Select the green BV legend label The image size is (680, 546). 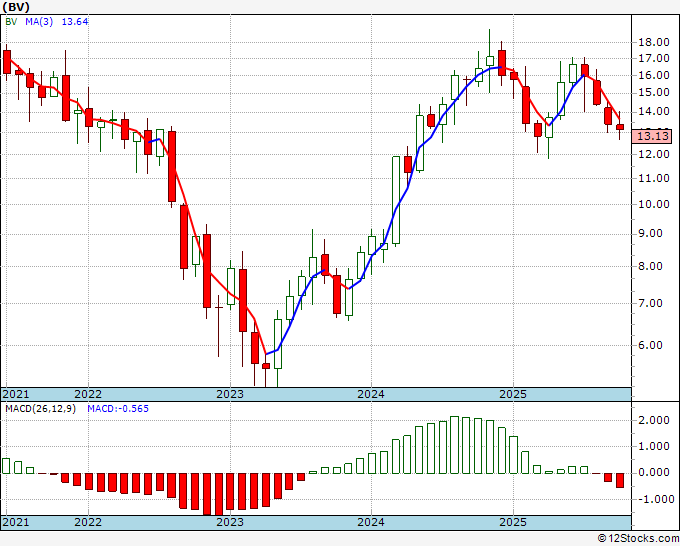pos(11,22)
